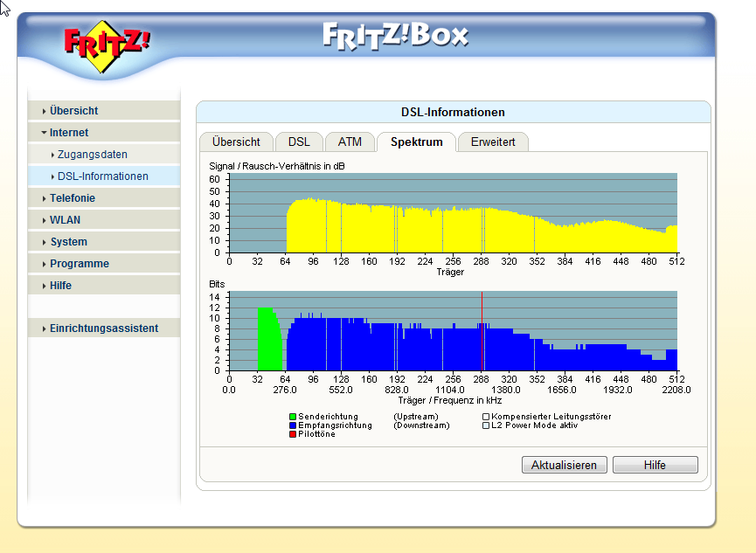This screenshot has height=553, width=756.
Task: Switch to the Übersicht tab
Action: (x=236, y=142)
